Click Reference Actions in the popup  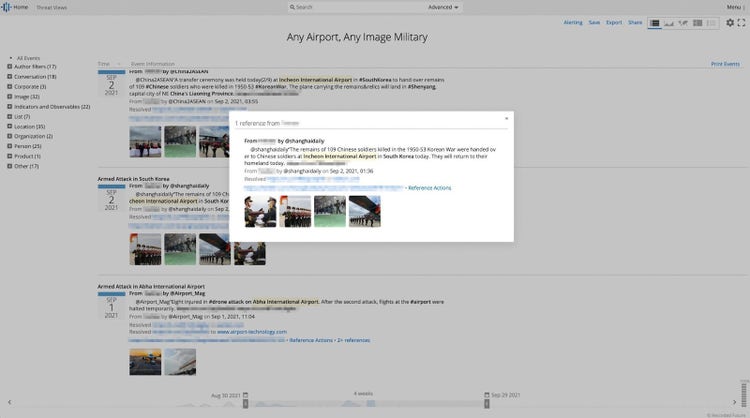click(x=430, y=188)
